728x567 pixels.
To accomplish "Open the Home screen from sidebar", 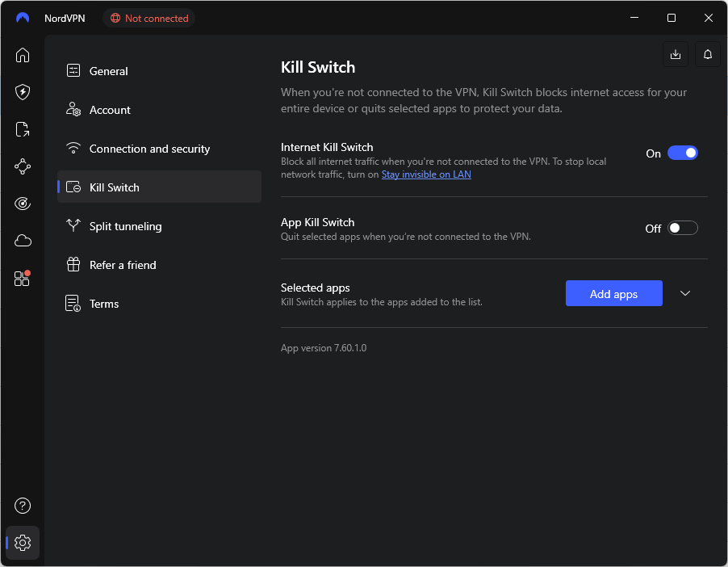I will (x=23, y=55).
